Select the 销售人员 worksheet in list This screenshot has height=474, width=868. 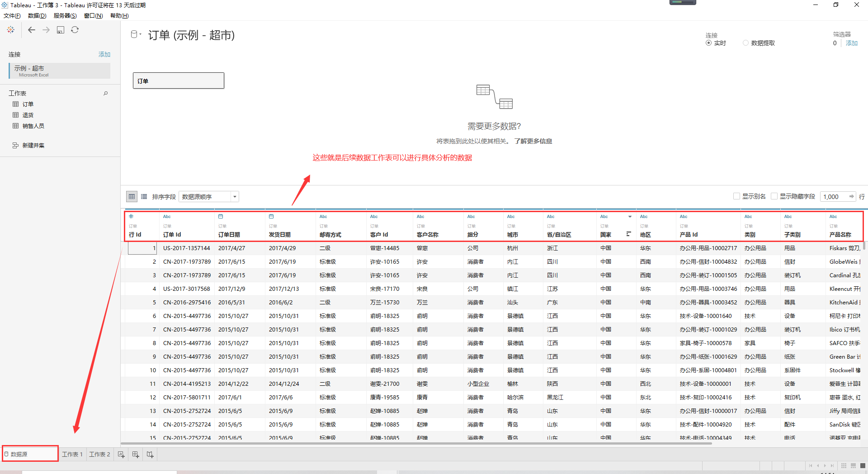pos(33,126)
